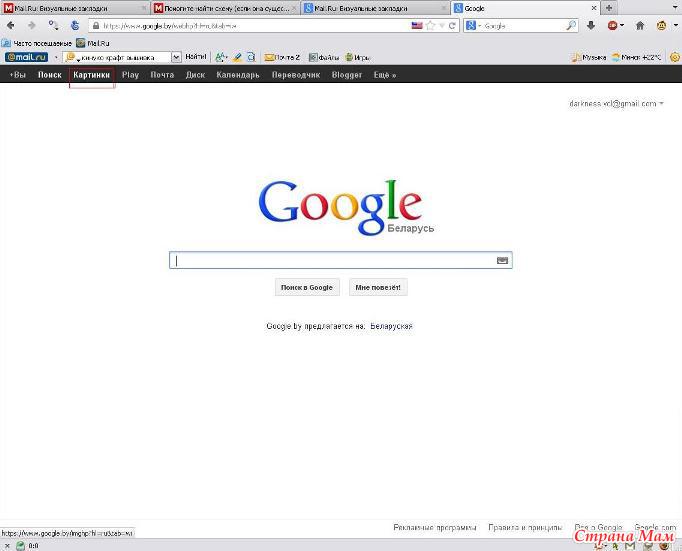Open the Часто посещаемые bookmark
The height and width of the screenshot is (551, 682).
tap(37, 43)
